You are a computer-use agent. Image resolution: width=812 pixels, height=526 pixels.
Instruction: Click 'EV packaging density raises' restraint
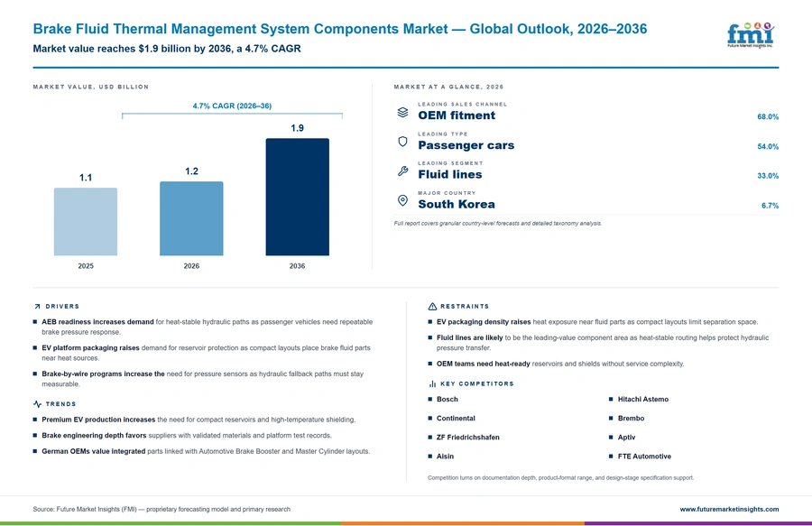[484, 322]
